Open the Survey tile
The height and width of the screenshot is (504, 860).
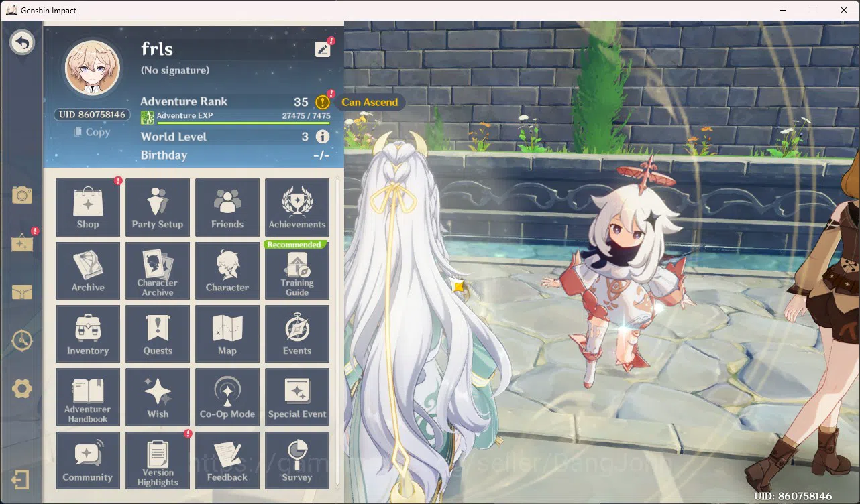click(x=297, y=460)
